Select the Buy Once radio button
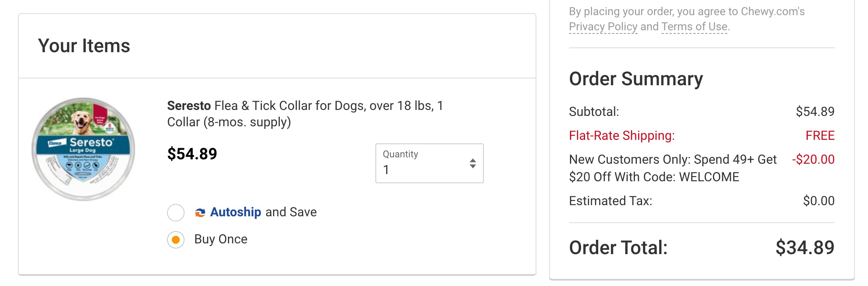This screenshot has height=286, width=868. (x=176, y=240)
